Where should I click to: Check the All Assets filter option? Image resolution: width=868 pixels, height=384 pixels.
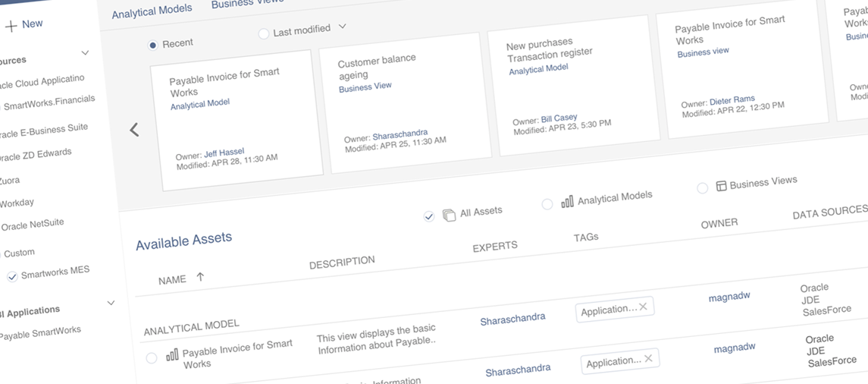429,216
